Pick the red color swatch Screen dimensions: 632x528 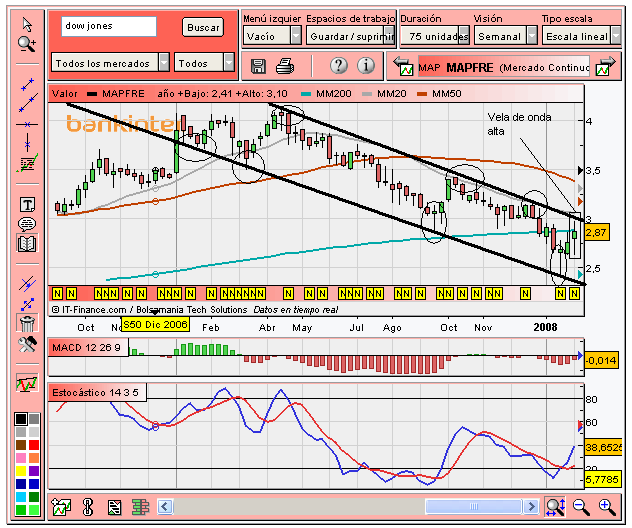click(x=34, y=445)
